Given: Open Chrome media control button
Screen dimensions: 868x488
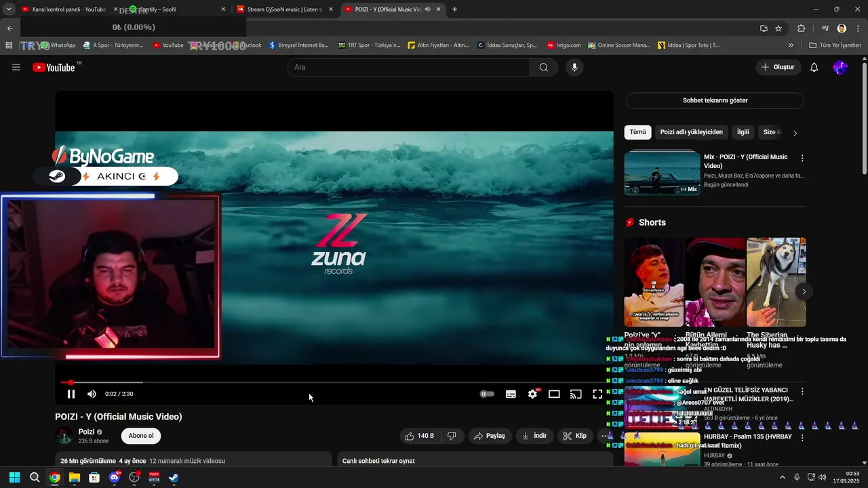Looking at the screenshot, I should click(825, 28).
